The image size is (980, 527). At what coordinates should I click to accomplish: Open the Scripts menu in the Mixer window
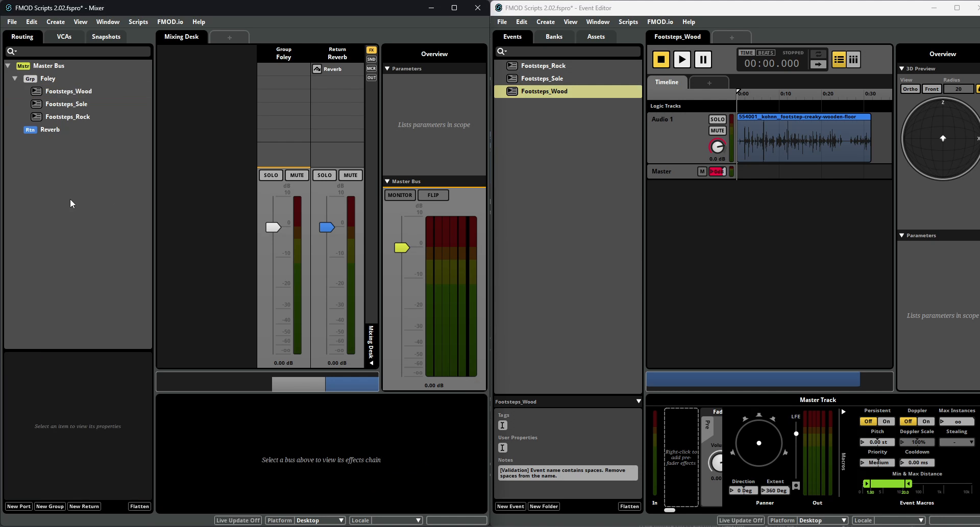coord(138,22)
